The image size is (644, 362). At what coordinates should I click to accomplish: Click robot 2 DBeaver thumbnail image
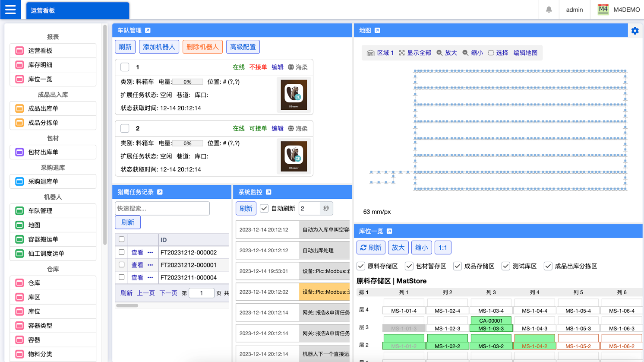(x=294, y=156)
